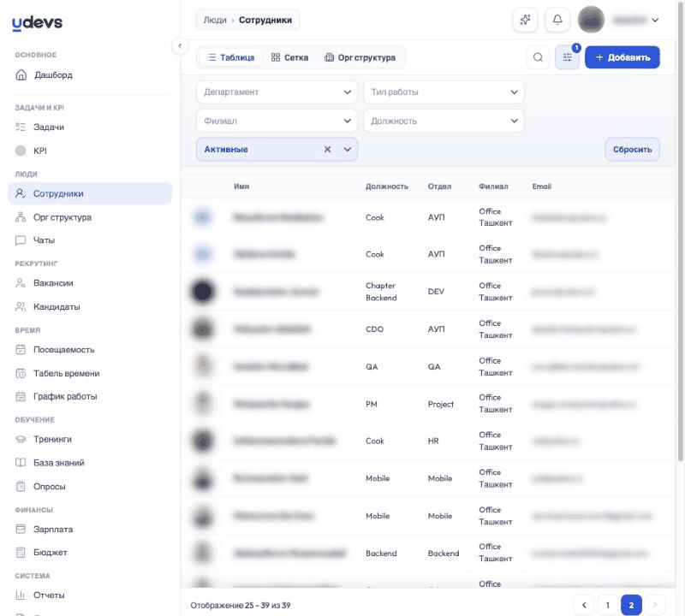Open Табель времени page
Image resolution: width=685 pixels, height=616 pixels.
(x=90, y=373)
